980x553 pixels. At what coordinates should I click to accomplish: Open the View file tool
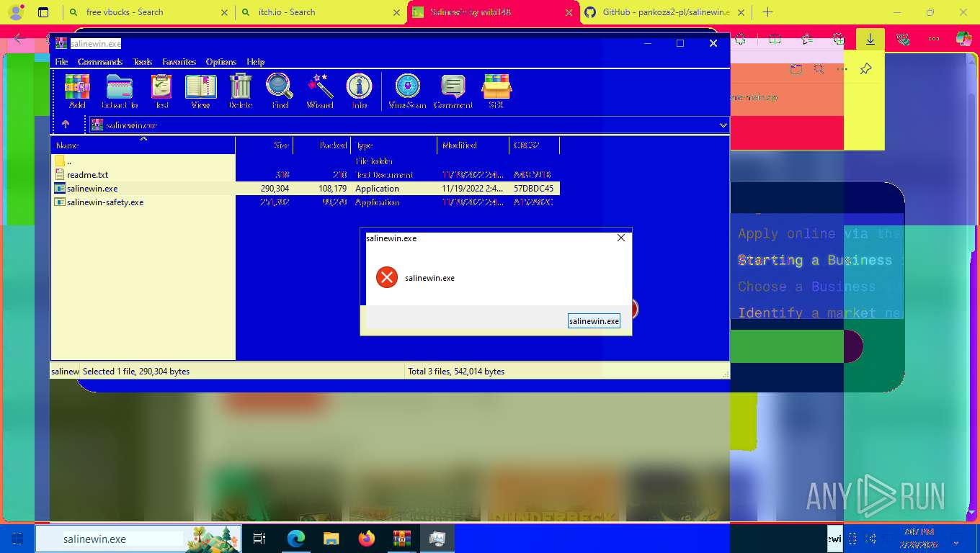point(200,91)
